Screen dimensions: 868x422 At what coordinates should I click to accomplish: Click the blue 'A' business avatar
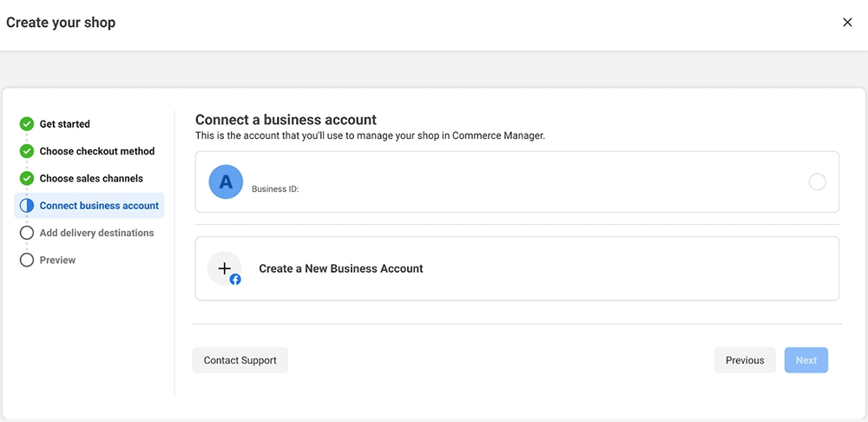tap(226, 181)
